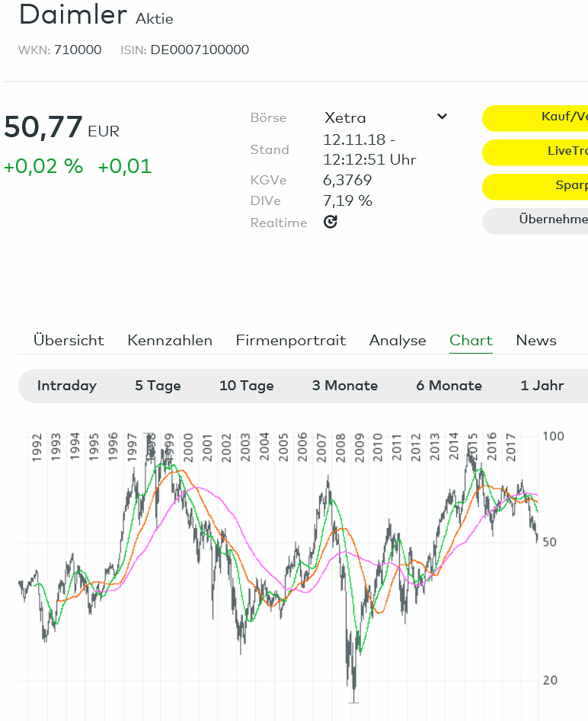The image size is (588, 721).
Task: Switch chart period to 1 Jahr
Action: (x=543, y=386)
